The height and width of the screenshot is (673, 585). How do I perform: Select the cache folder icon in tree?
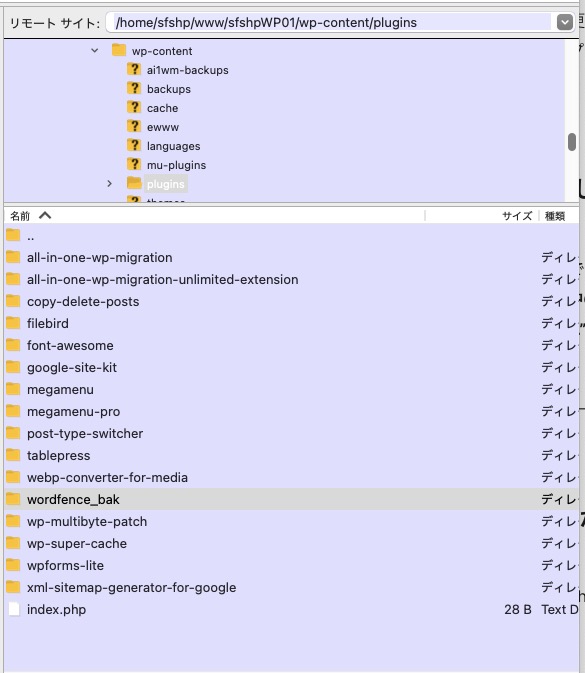(x=134, y=107)
